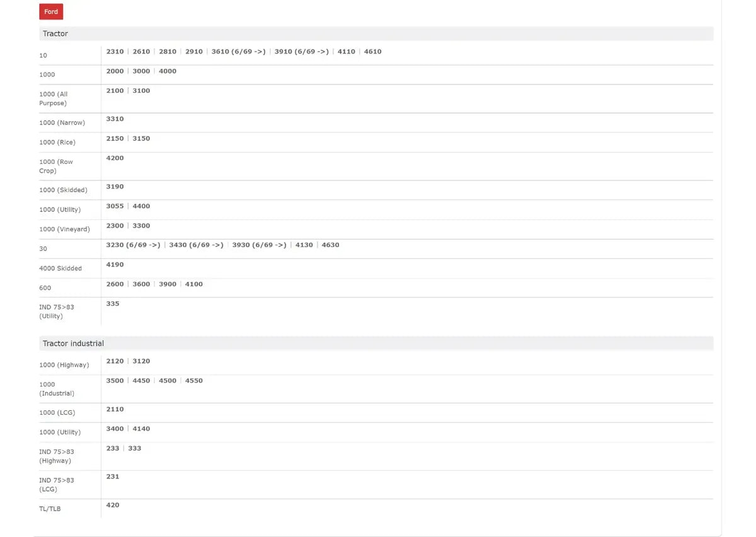Select IND 75>83 Highway model 233

coord(113,449)
